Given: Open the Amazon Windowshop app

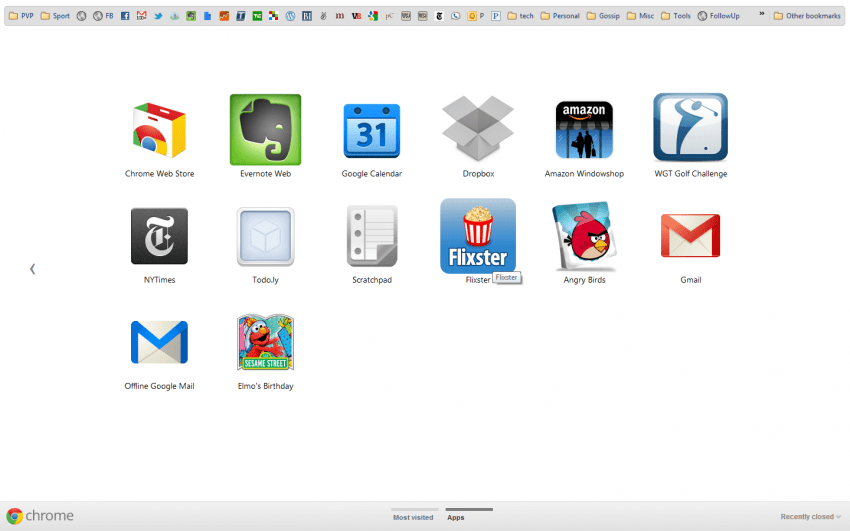Looking at the screenshot, I should pyautogui.click(x=584, y=129).
